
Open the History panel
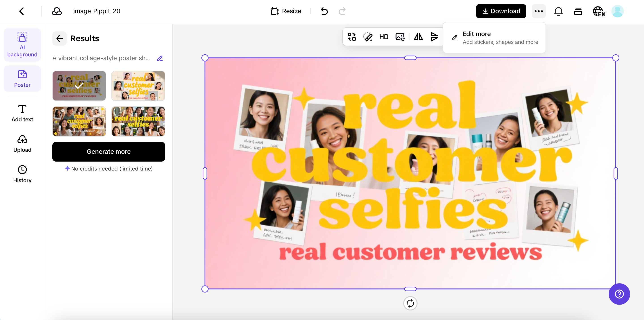(x=22, y=174)
